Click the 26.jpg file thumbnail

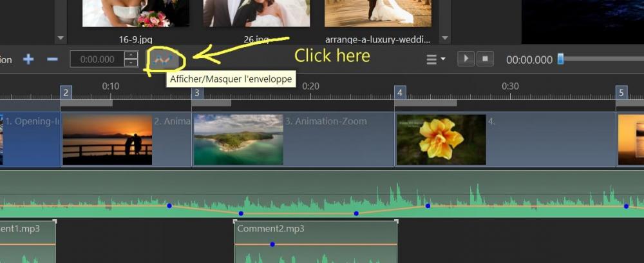pyautogui.click(x=256, y=13)
